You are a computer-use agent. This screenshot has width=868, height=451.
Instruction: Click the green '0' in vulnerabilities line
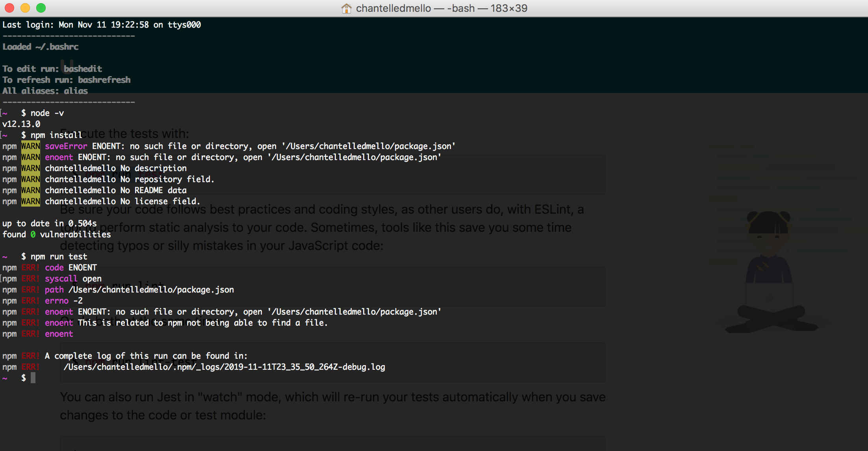click(33, 235)
